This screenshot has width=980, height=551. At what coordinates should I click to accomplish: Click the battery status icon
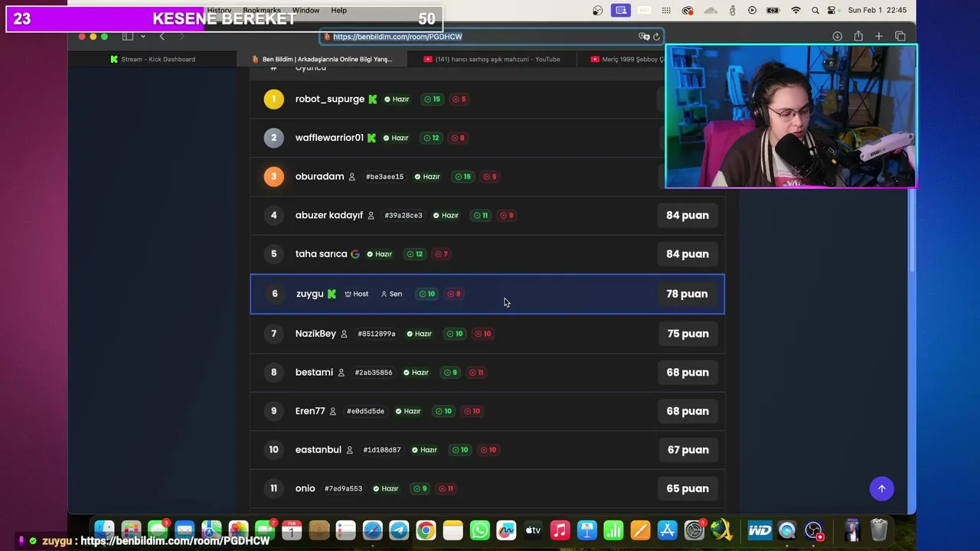pos(773,11)
